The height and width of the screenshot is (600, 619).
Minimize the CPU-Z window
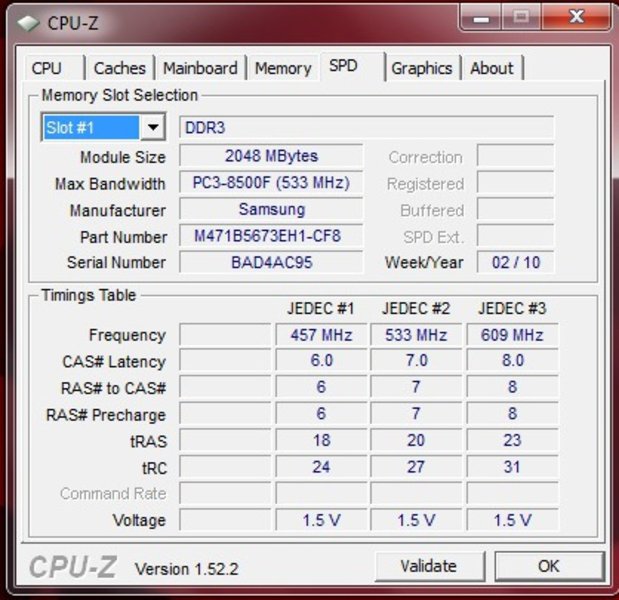481,17
